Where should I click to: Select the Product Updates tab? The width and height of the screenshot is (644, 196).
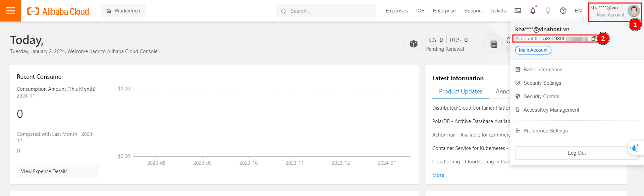coord(460,91)
